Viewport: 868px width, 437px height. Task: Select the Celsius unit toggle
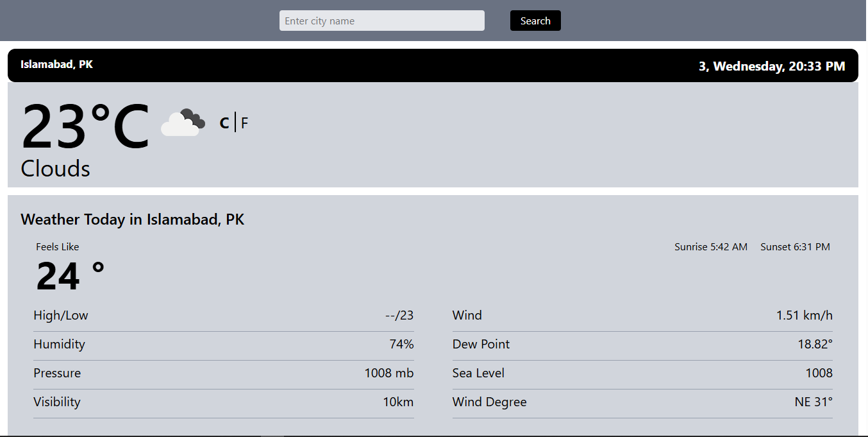pyautogui.click(x=224, y=123)
